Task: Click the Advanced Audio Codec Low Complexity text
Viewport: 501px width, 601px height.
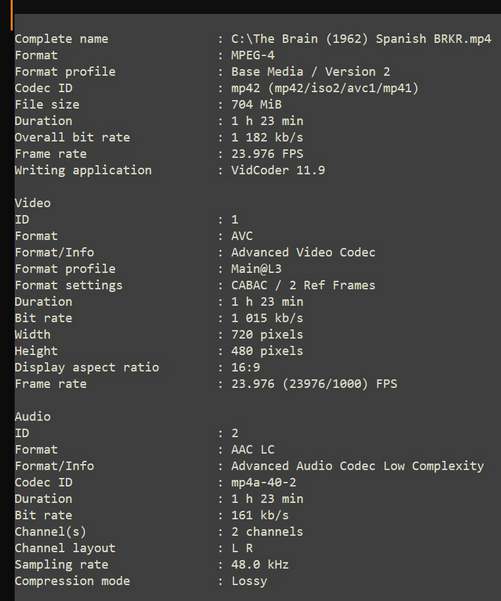Action: coord(357,466)
